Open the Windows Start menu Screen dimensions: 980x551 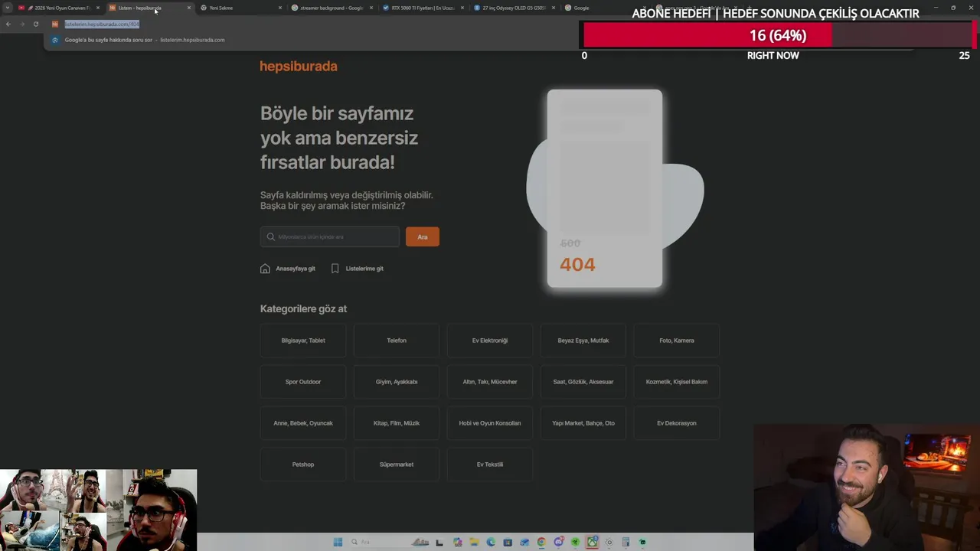(338, 542)
